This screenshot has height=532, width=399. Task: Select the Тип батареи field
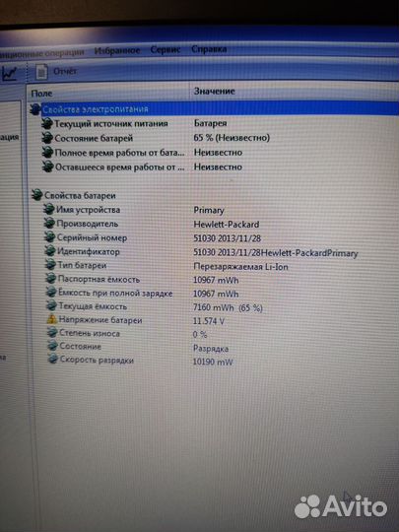(82, 265)
